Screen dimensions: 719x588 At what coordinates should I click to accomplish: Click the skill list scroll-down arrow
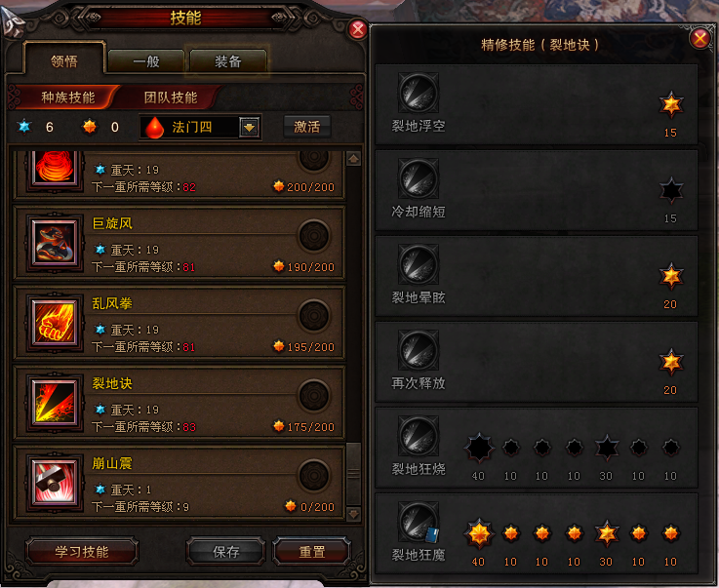(x=353, y=514)
